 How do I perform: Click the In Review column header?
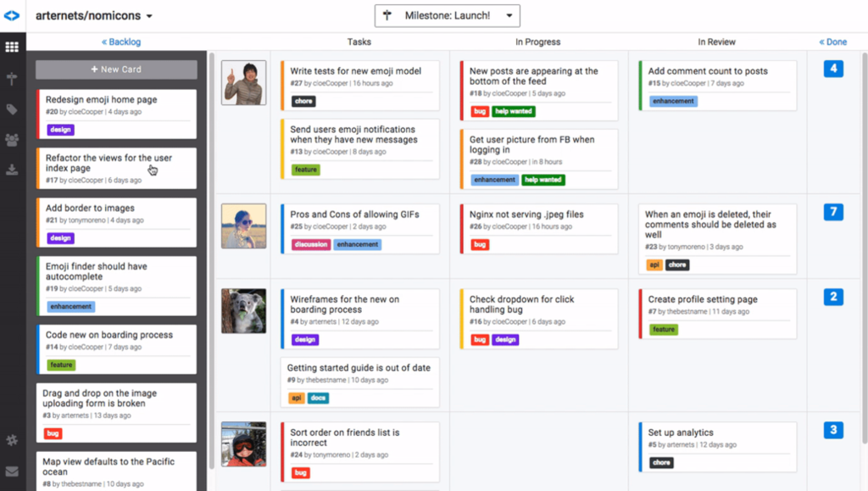pyautogui.click(x=717, y=42)
